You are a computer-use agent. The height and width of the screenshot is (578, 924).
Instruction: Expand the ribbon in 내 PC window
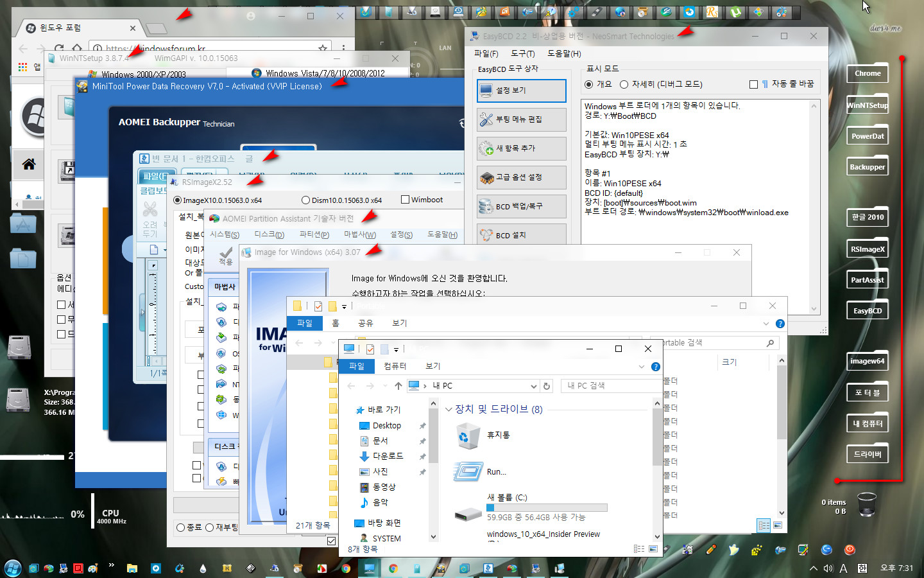[x=641, y=367]
